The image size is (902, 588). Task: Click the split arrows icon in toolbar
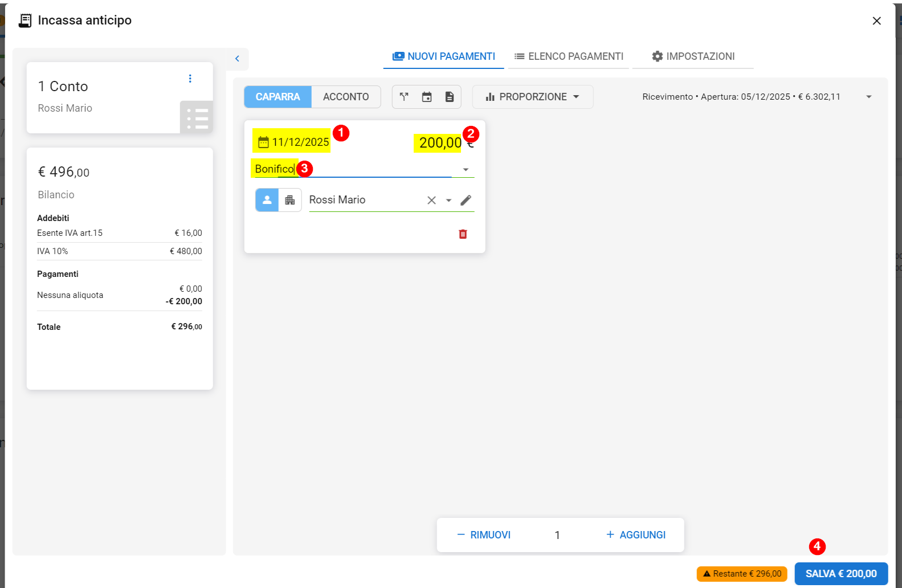(x=404, y=97)
